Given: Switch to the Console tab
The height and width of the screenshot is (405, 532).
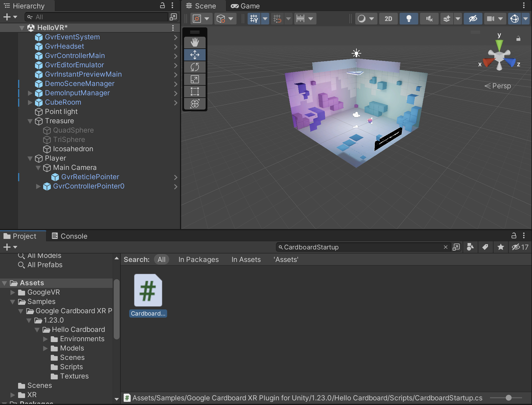Looking at the screenshot, I should coord(69,236).
